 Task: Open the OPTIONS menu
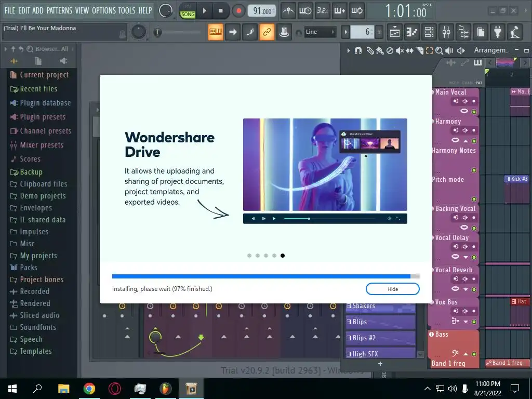[x=104, y=10]
